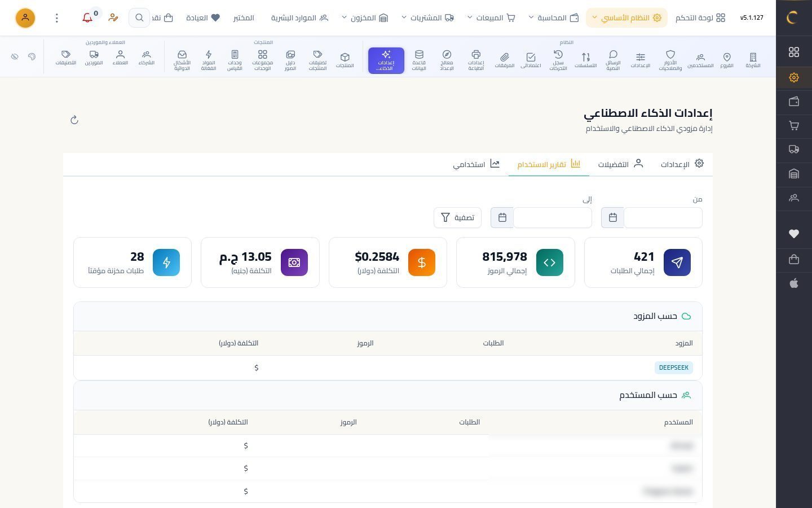
Task: Expand the المبيعات menu dropdown
Action: click(x=491, y=18)
